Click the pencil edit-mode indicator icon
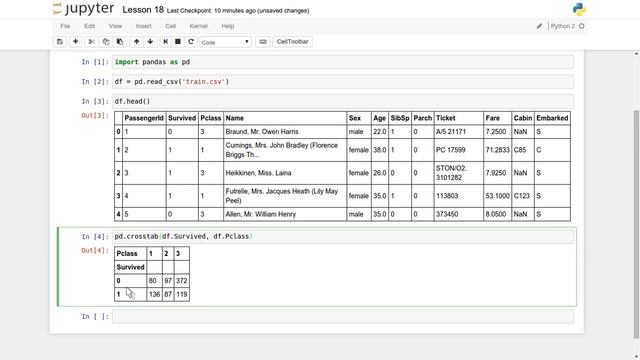This screenshot has height=360, width=640. 539,26
